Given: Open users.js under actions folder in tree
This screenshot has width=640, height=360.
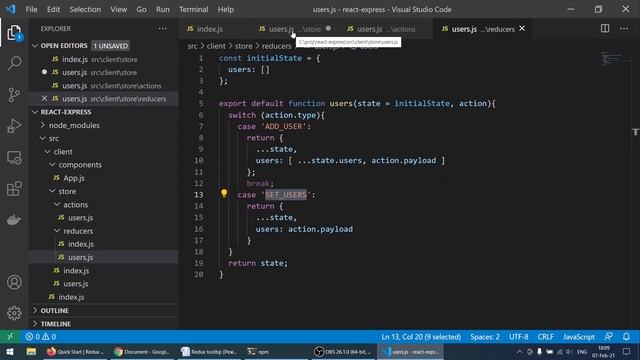Looking at the screenshot, I should click(80, 218).
